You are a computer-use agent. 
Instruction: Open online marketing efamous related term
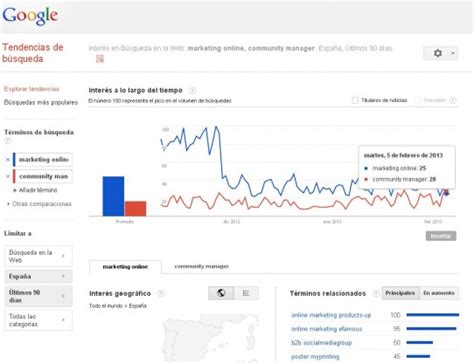pos(327,329)
